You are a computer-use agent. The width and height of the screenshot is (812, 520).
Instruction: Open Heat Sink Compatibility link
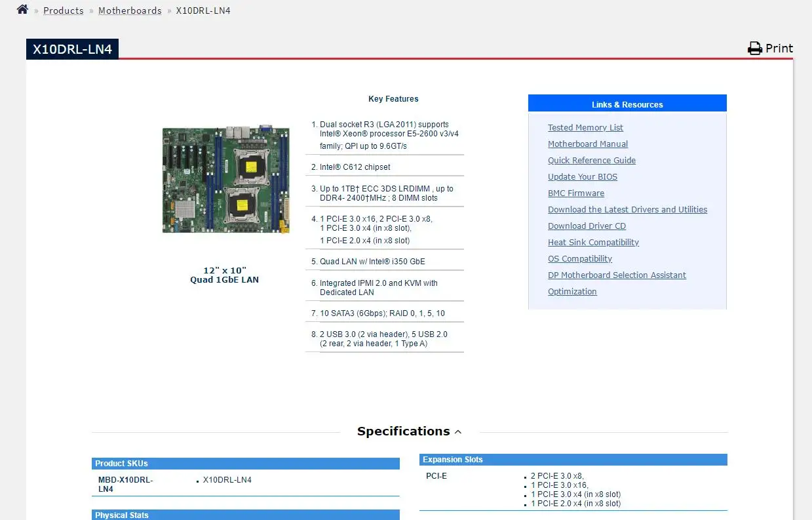tap(593, 243)
